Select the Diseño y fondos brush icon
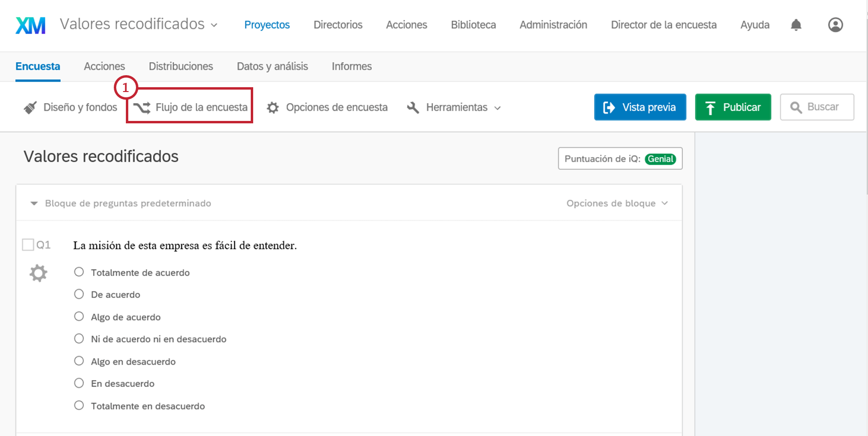This screenshot has height=436, width=868. 30,107
